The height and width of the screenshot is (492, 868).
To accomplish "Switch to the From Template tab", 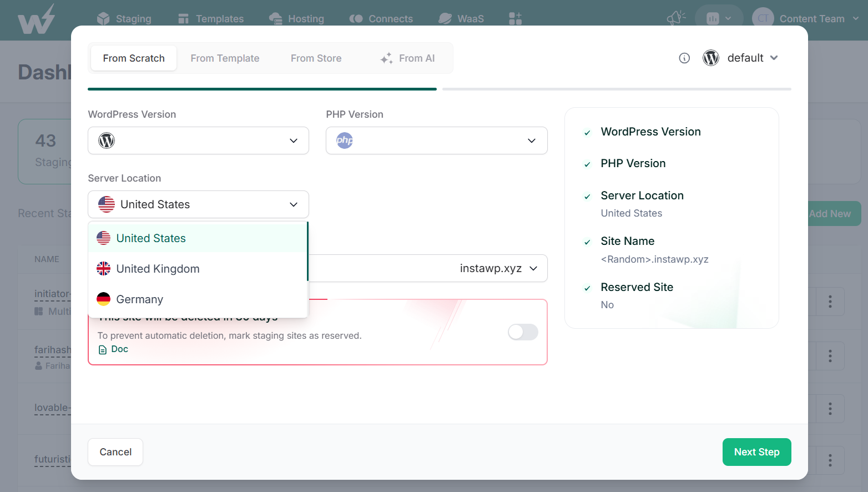I will (225, 58).
